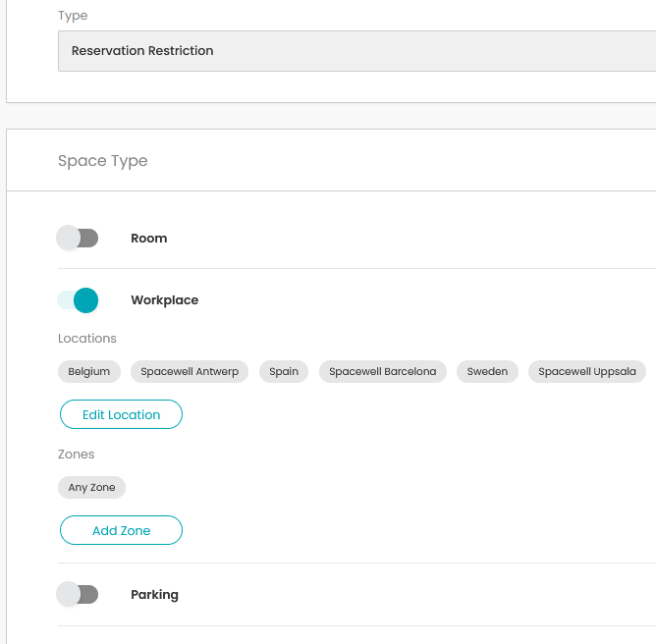The height and width of the screenshot is (644, 656).
Task: Click the Any Zone chip
Action: [x=91, y=487]
